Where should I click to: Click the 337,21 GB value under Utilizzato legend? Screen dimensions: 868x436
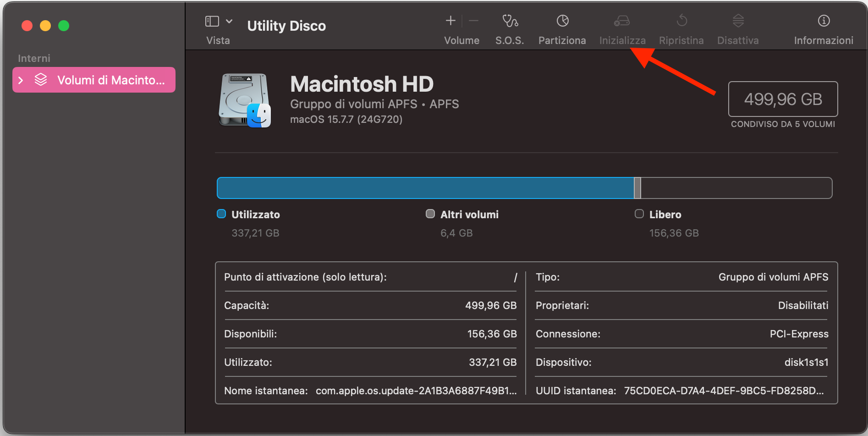click(255, 233)
